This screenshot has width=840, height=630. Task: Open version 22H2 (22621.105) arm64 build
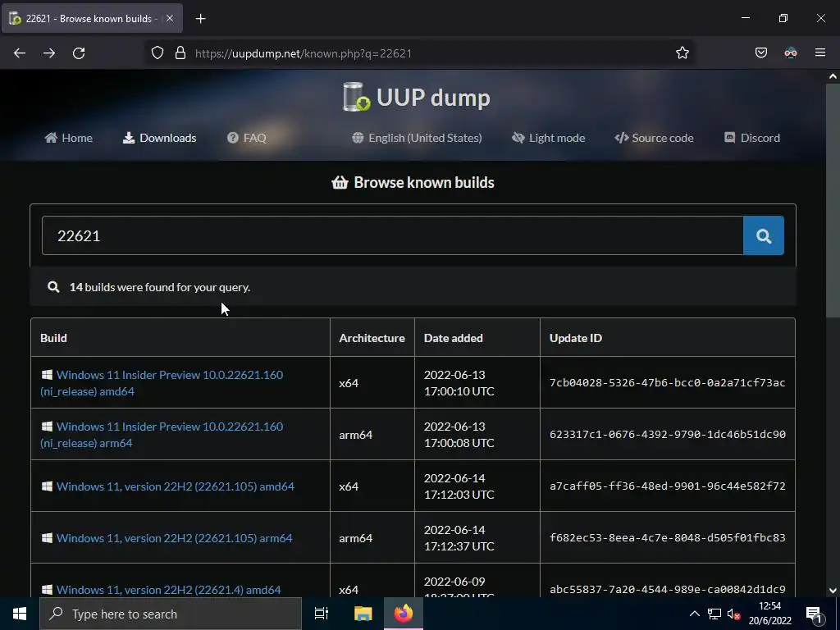point(167,538)
